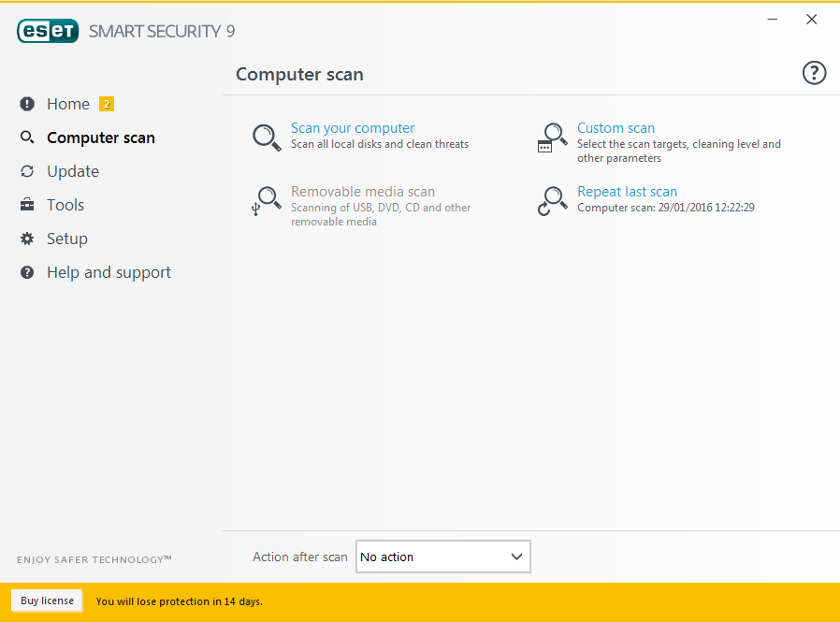
Task: Click the Update refresh arrows icon
Action: pos(27,171)
